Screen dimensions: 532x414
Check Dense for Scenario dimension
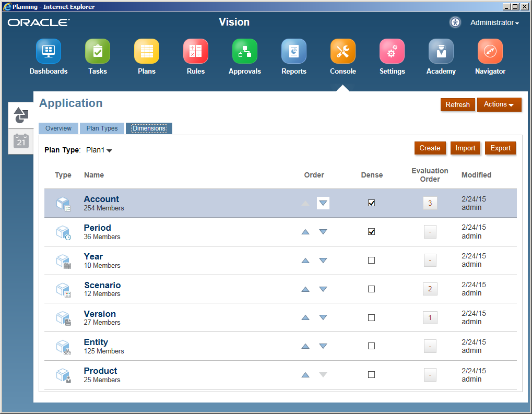[x=372, y=289]
